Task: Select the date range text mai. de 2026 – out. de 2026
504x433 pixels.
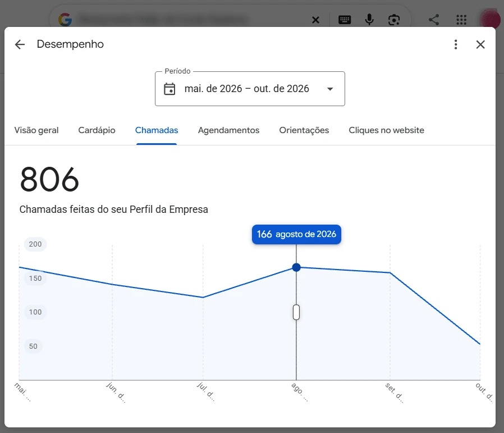Action: coord(246,89)
